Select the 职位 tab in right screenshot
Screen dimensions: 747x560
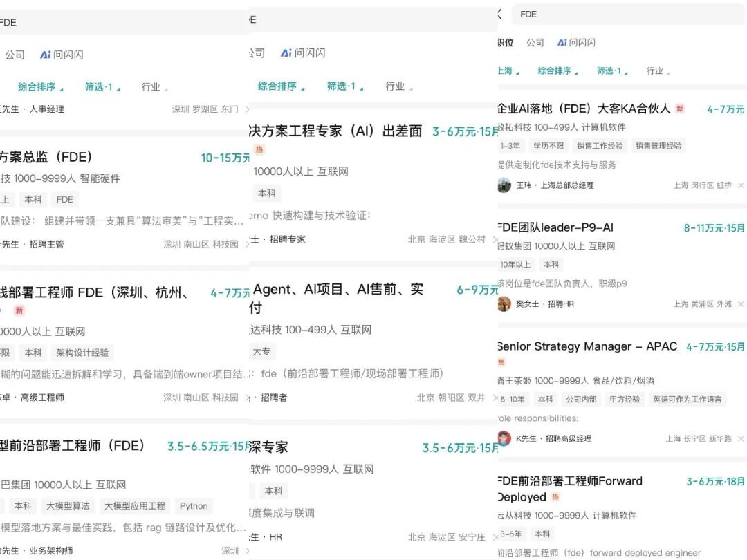coord(506,42)
